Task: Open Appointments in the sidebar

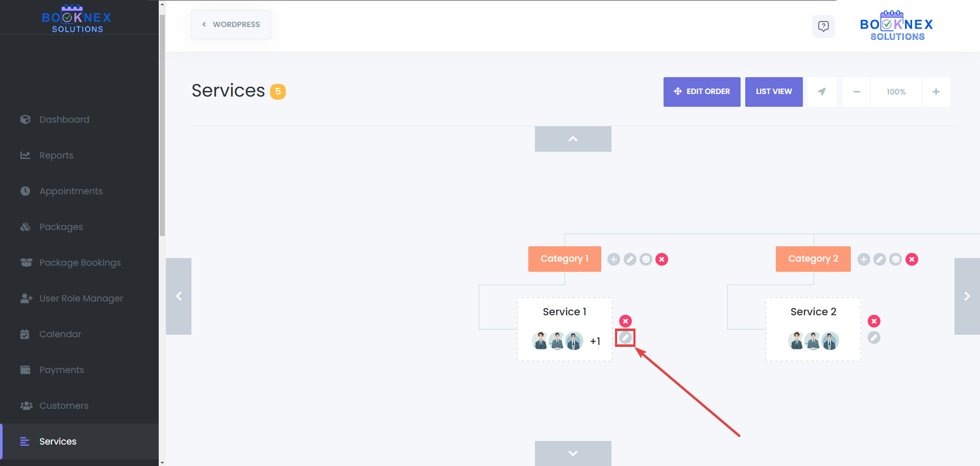Action: click(x=71, y=191)
